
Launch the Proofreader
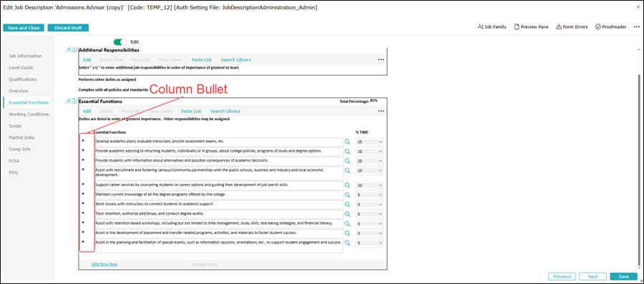pos(611,26)
